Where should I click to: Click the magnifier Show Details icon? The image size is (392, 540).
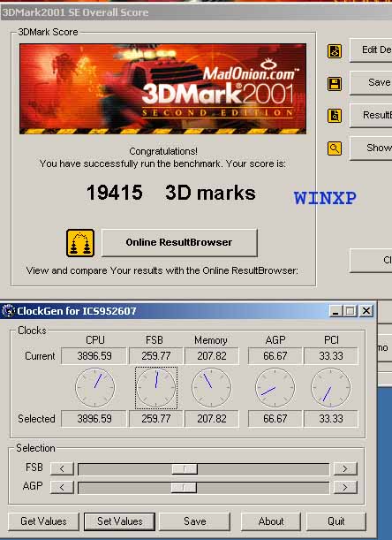tap(335, 148)
